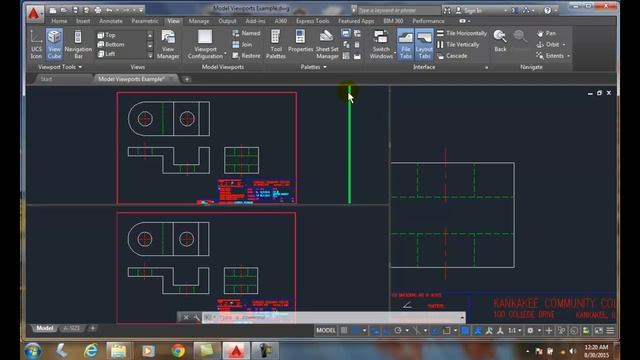Click the new drawing plus tab
The image size is (640, 360).
187,79
